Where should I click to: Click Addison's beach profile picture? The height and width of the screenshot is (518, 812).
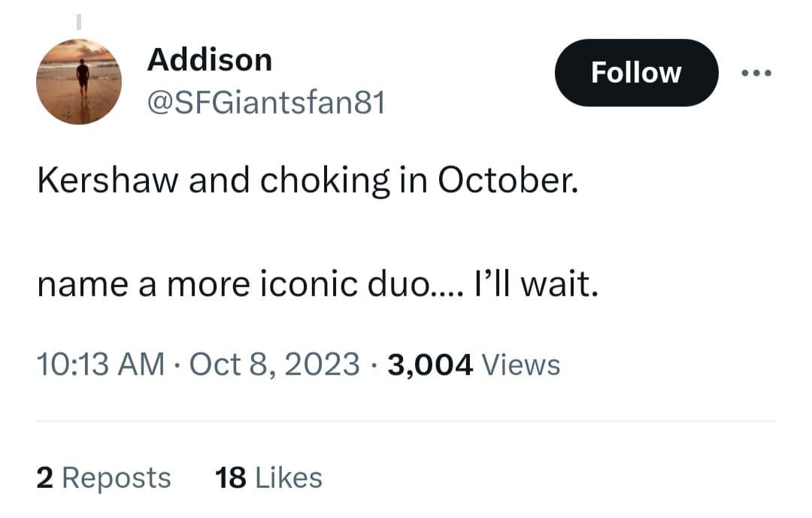(79, 81)
